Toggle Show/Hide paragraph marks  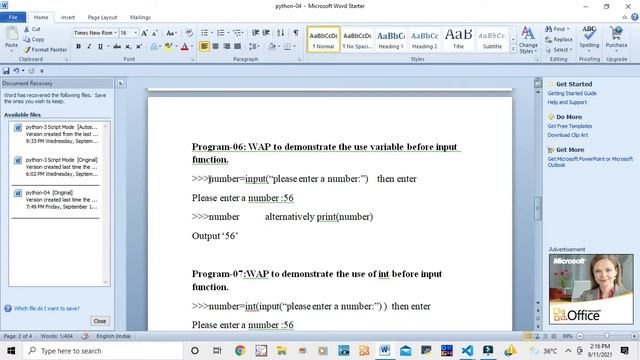coord(296,33)
